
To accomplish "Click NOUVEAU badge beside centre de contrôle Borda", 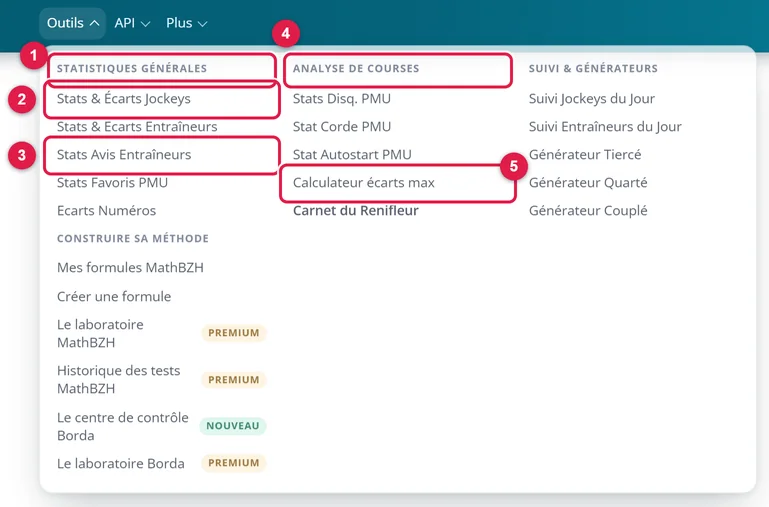I will tap(233, 426).
